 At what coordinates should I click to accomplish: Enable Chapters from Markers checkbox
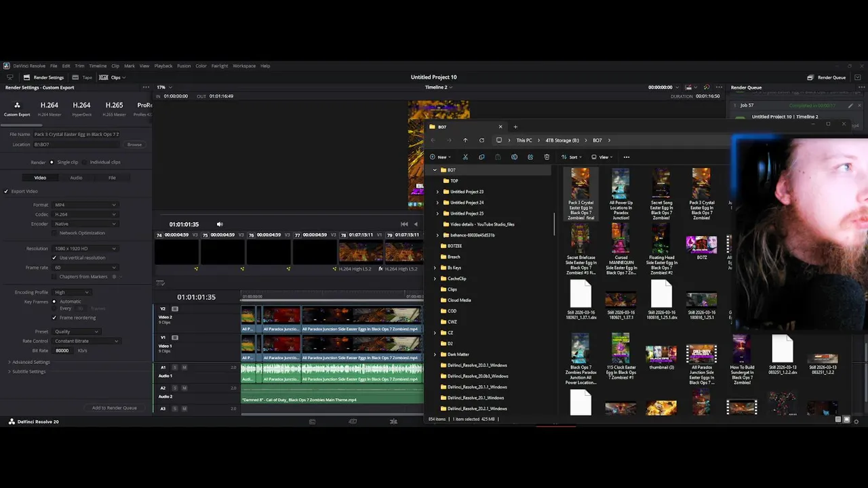54,277
